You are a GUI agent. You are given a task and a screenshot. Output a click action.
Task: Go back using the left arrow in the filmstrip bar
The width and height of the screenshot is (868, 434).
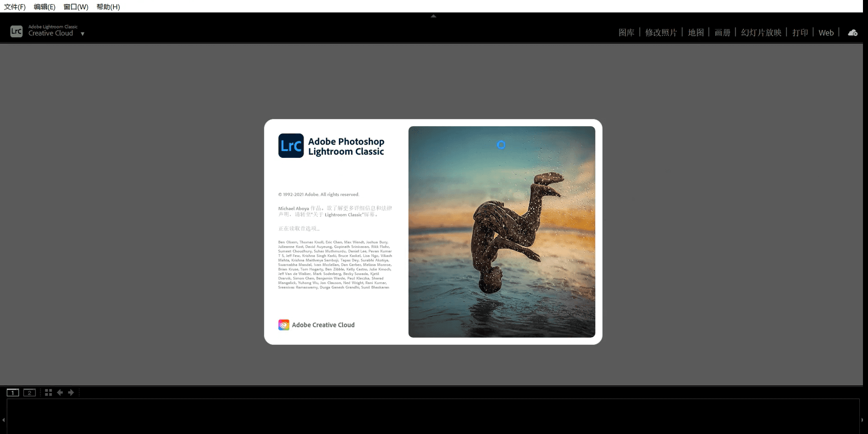[x=60, y=392]
